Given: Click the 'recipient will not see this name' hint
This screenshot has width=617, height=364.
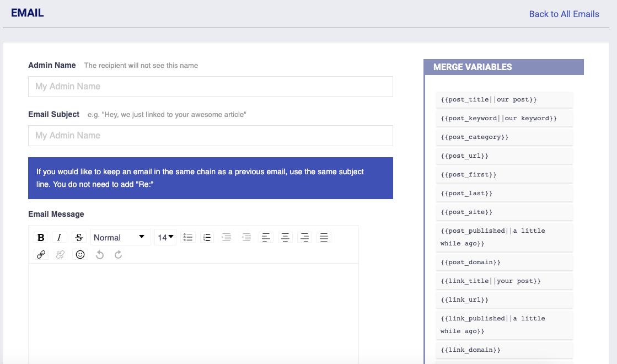Looking at the screenshot, I should point(141,66).
